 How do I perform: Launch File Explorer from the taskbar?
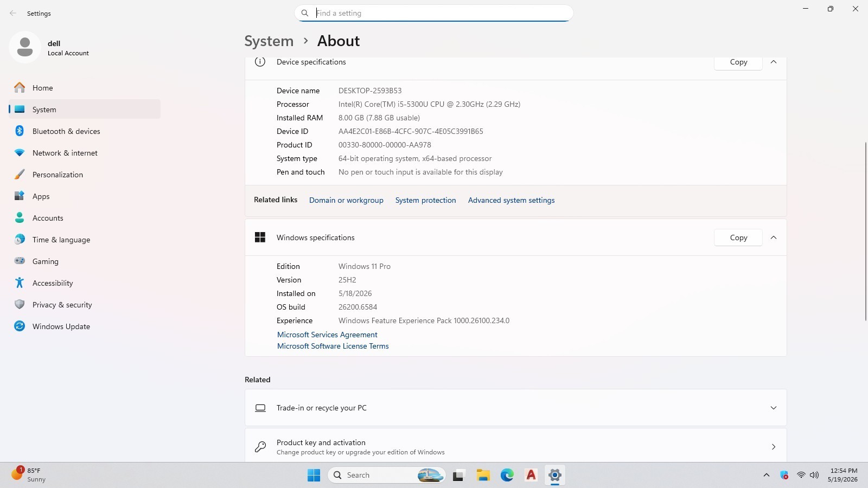483,475
